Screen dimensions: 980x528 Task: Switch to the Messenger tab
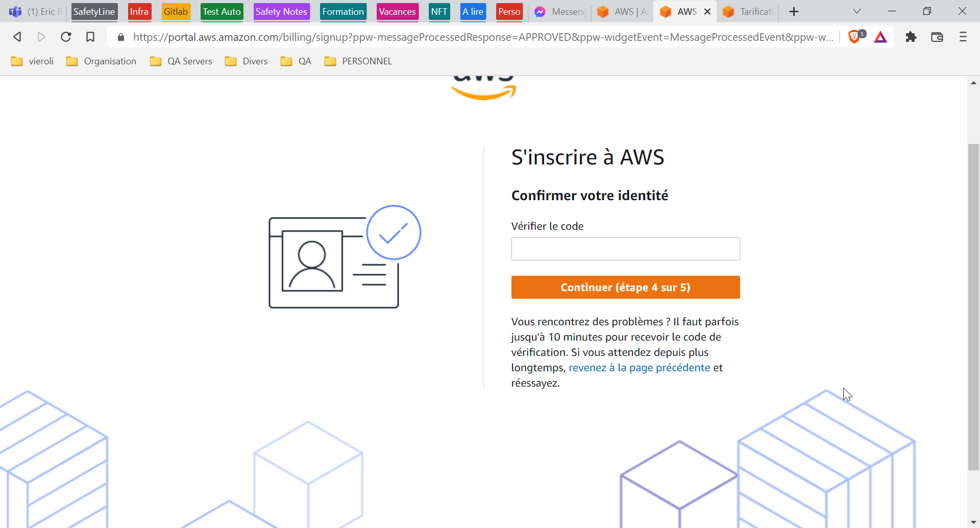tap(561, 12)
